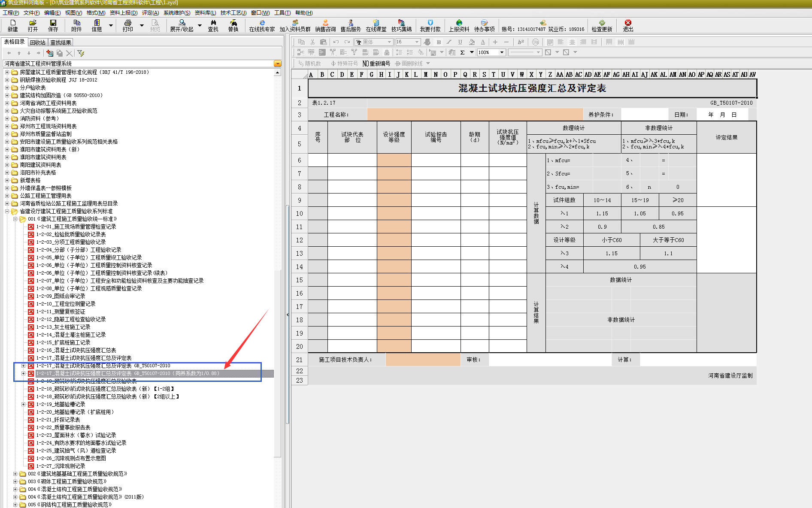Save the project with 保存 icon
Viewport: 812px width, 508px height.
(x=53, y=26)
